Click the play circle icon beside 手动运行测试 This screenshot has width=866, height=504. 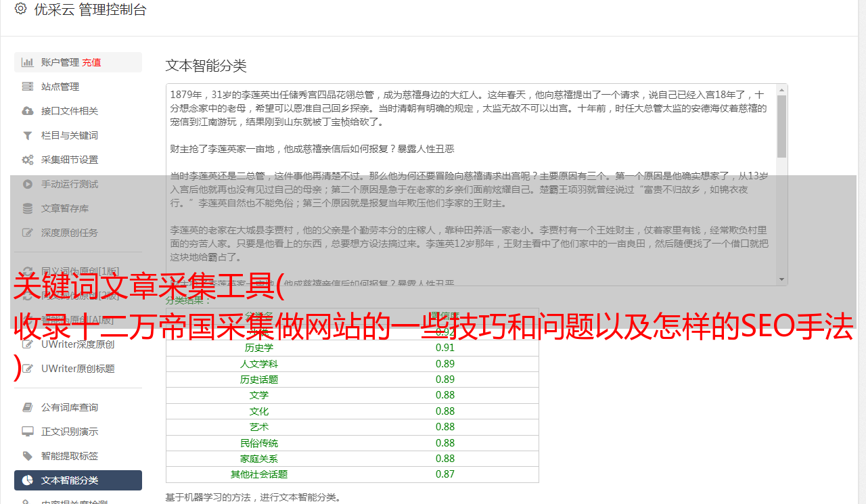coord(28,184)
